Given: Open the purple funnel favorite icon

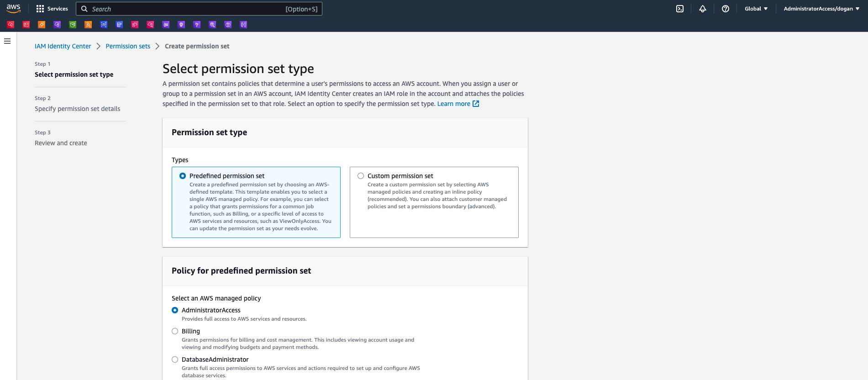Looking at the screenshot, I should click(x=197, y=25).
